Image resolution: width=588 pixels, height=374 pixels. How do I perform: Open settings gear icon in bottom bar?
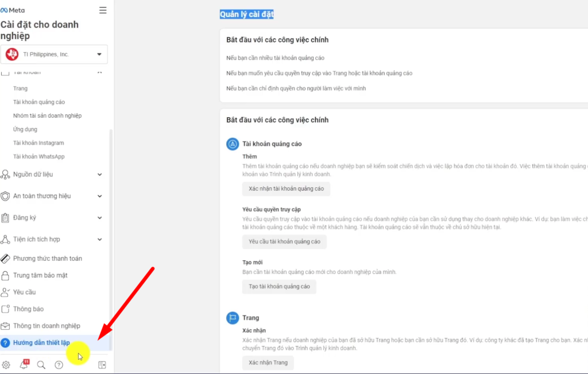(6, 365)
